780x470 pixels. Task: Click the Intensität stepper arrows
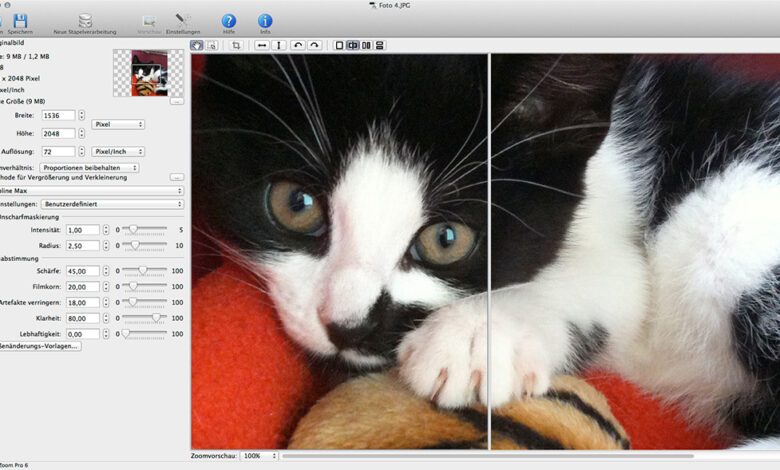point(106,230)
